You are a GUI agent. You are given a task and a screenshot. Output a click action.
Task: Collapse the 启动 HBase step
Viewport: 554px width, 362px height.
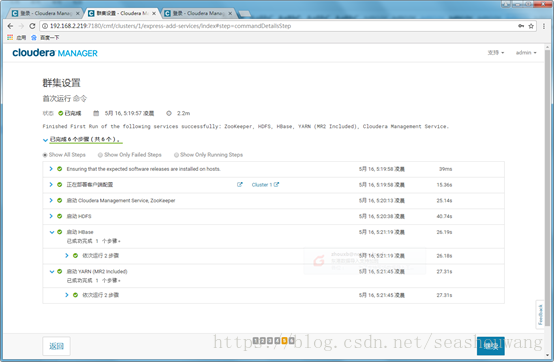[x=52, y=232]
